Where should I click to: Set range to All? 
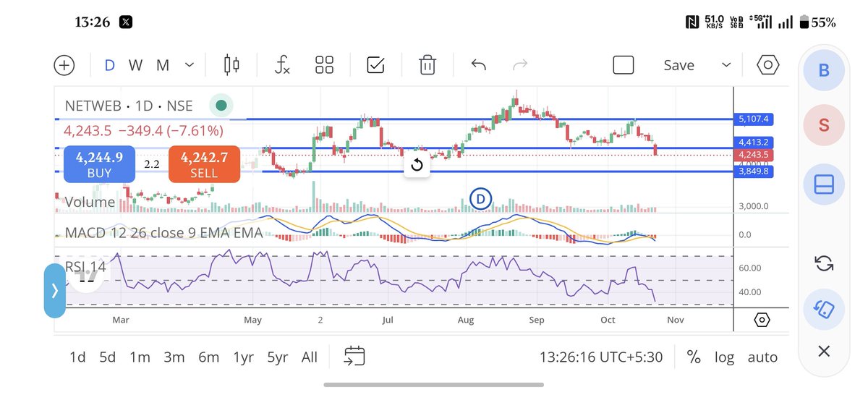coord(309,357)
